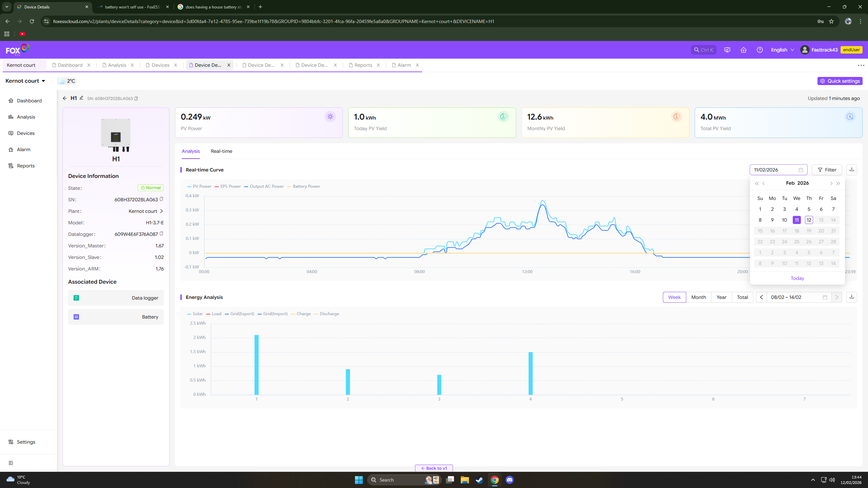868x488 pixels.
Task: Copy the Datalogger serial number
Action: pos(161,233)
